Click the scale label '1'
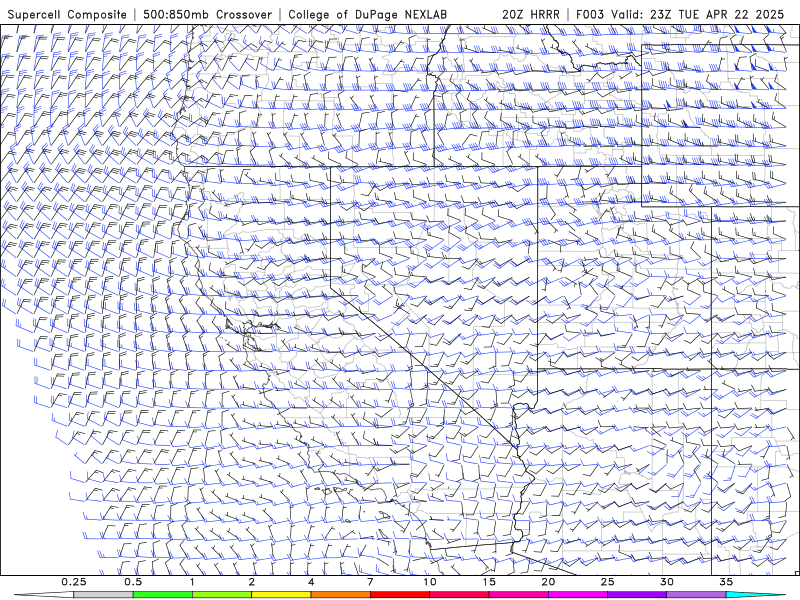This screenshot has width=800, height=600. 192,582
